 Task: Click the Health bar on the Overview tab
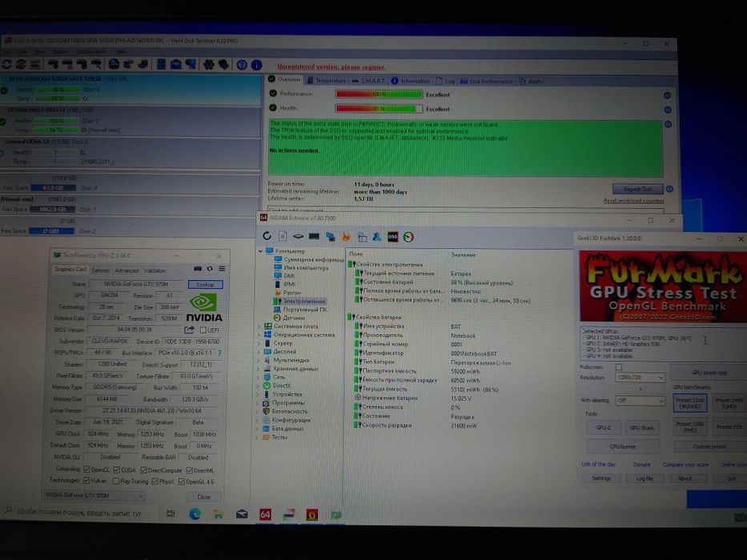[x=379, y=109]
